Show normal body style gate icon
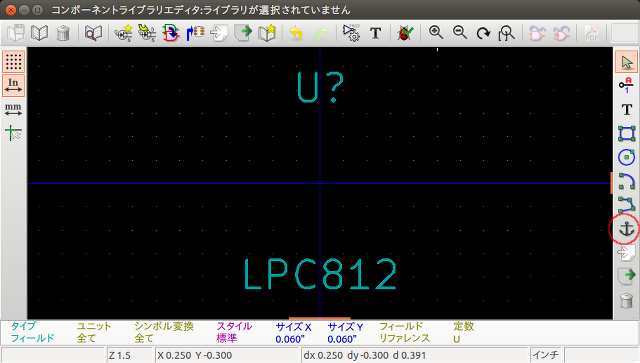The height and width of the screenshot is (363, 640). tap(537, 33)
